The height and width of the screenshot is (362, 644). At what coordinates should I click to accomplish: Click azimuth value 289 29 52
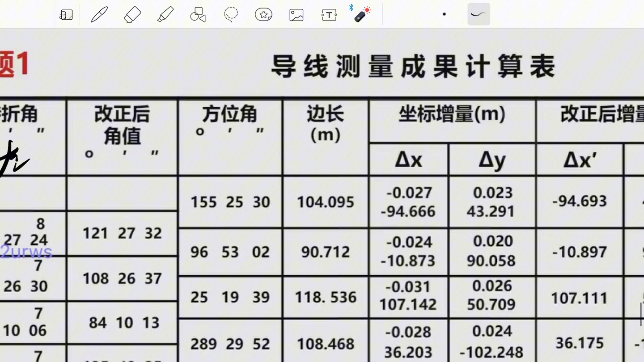(x=230, y=344)
